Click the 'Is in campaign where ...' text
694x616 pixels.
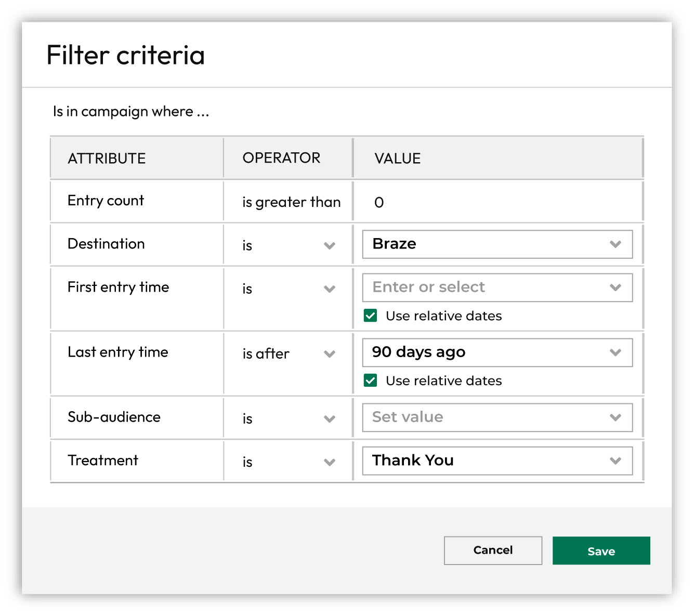(x=131, y=112)
